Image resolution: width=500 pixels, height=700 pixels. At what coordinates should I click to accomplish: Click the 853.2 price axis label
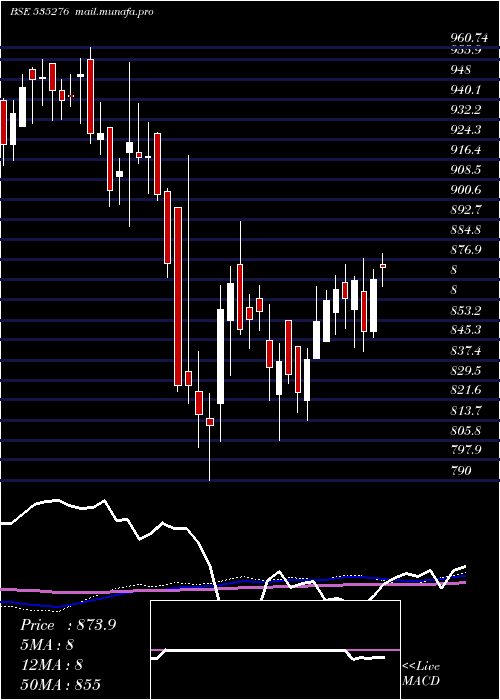tap(465, 310)
